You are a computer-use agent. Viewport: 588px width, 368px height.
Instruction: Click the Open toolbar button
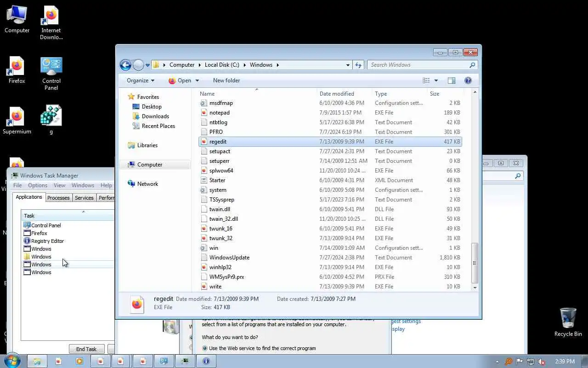click(180, 80)
